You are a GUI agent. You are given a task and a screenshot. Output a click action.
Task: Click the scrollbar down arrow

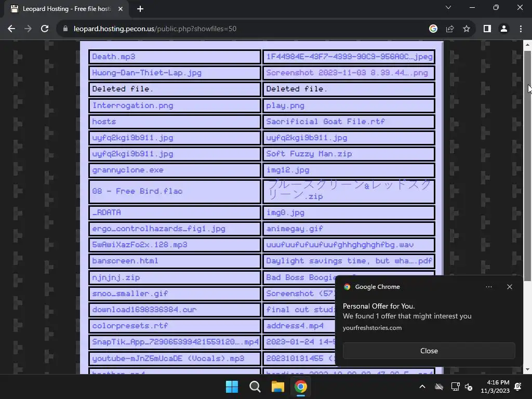(527, 369)
